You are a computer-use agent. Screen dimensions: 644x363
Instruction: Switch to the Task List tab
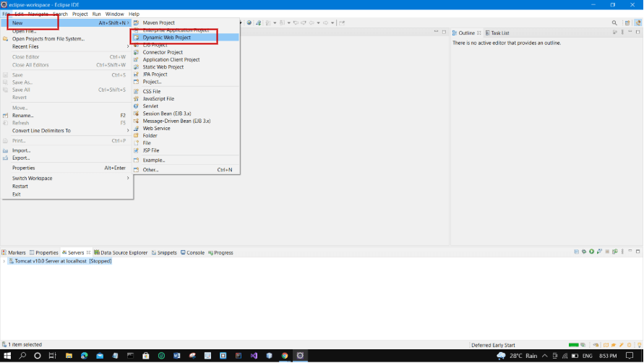[x=497, y=33]
